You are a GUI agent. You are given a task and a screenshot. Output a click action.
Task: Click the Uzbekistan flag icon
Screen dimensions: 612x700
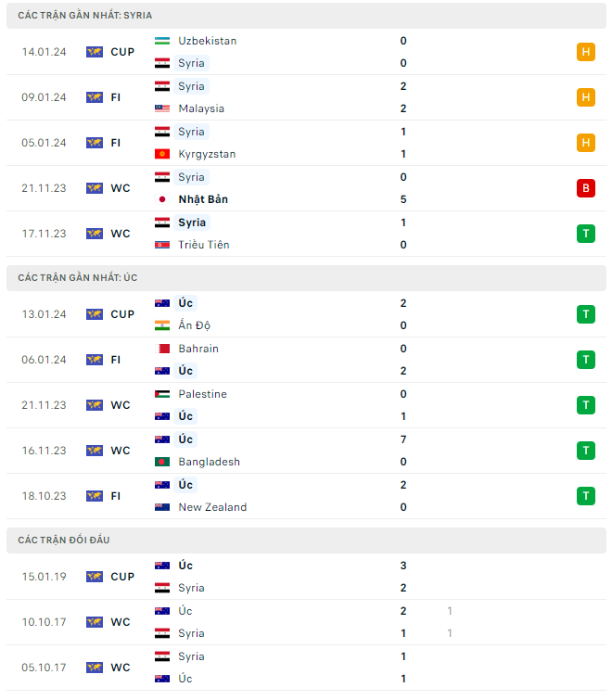[162, 41]
